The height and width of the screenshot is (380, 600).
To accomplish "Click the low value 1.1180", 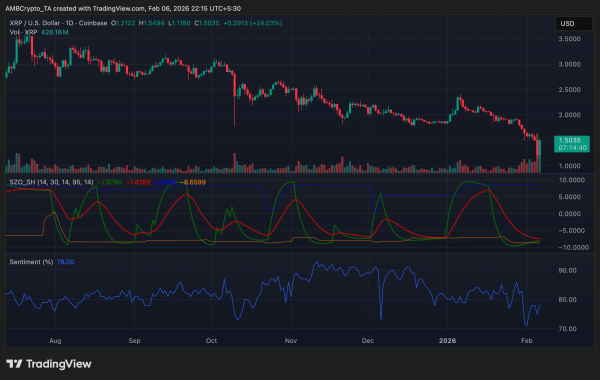I will [181, 23].
